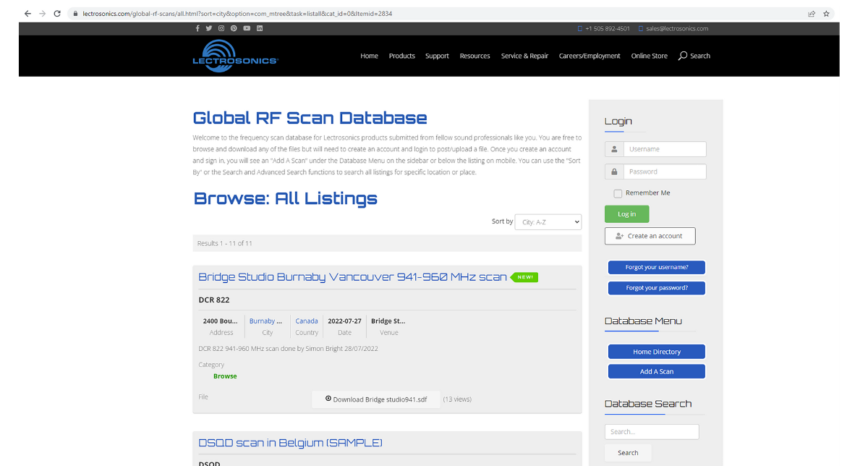This screenshot has width=868, height=466.
Task: Select the Service & Repair menu item
Action: click(x=524, y=56)
